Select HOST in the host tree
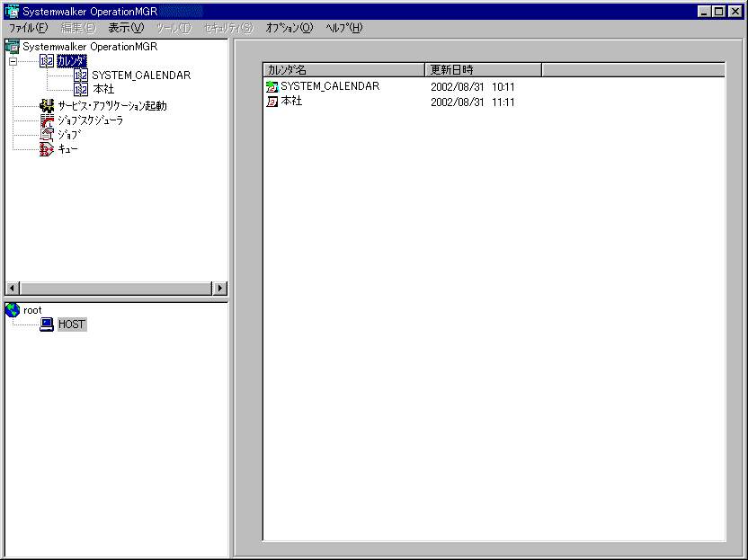The image size is (748, 560). (x=72, y=324)
